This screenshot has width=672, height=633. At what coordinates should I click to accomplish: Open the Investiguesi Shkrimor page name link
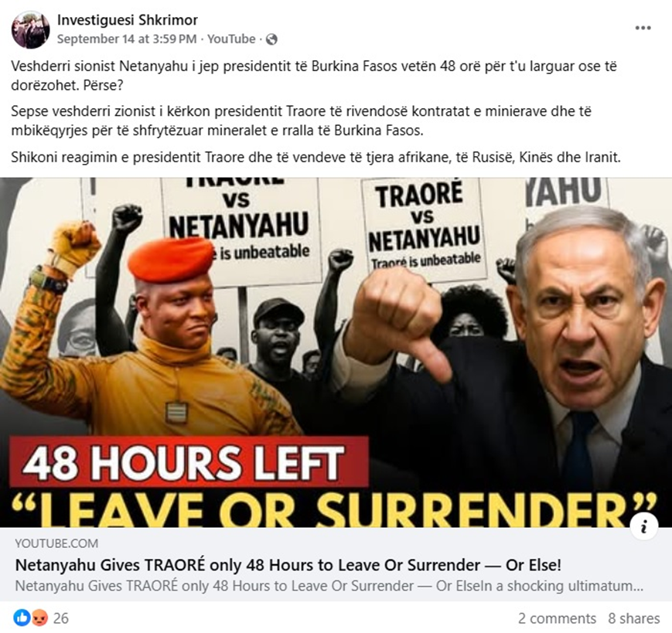pyautogui.click(x=128, y=19)
